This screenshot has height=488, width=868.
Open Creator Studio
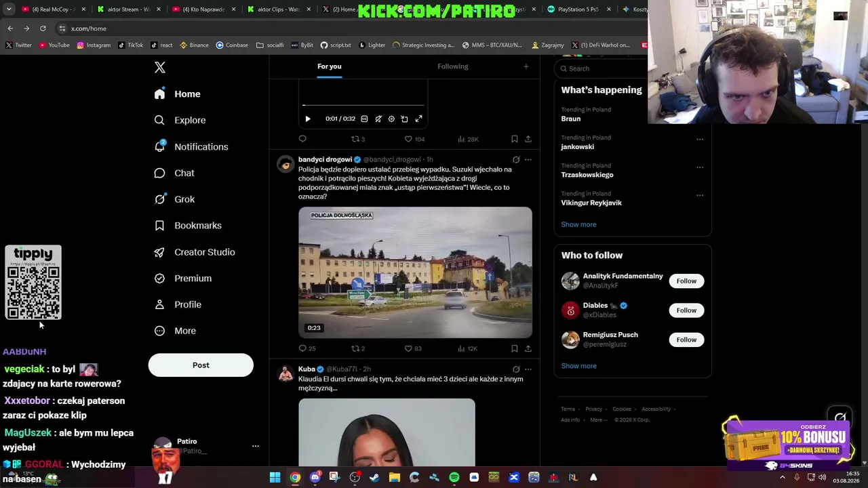195,252
